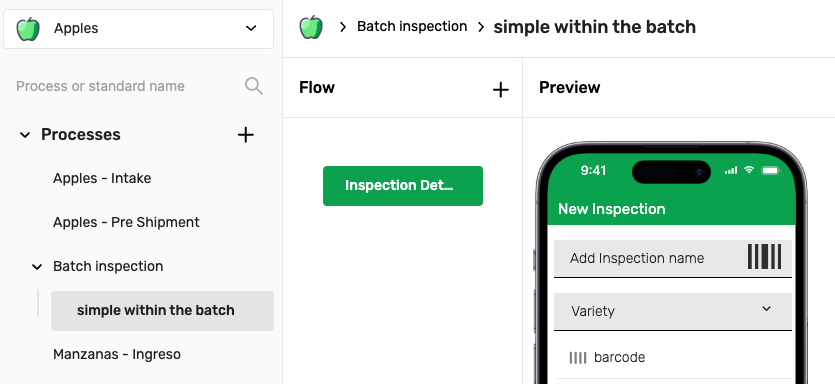Select the Apples - Pre Shipment process
Viewport: 835px width, 384px height.
click(x=126, y=222)
